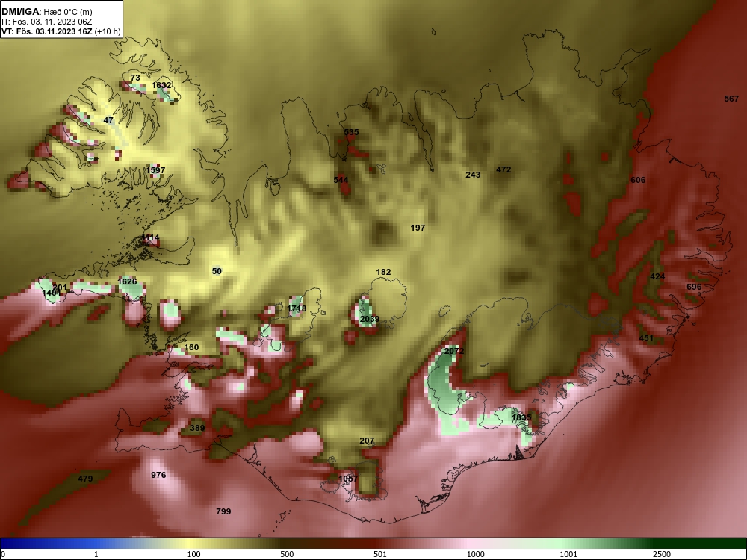Click the map value 182

coord(383,272)
